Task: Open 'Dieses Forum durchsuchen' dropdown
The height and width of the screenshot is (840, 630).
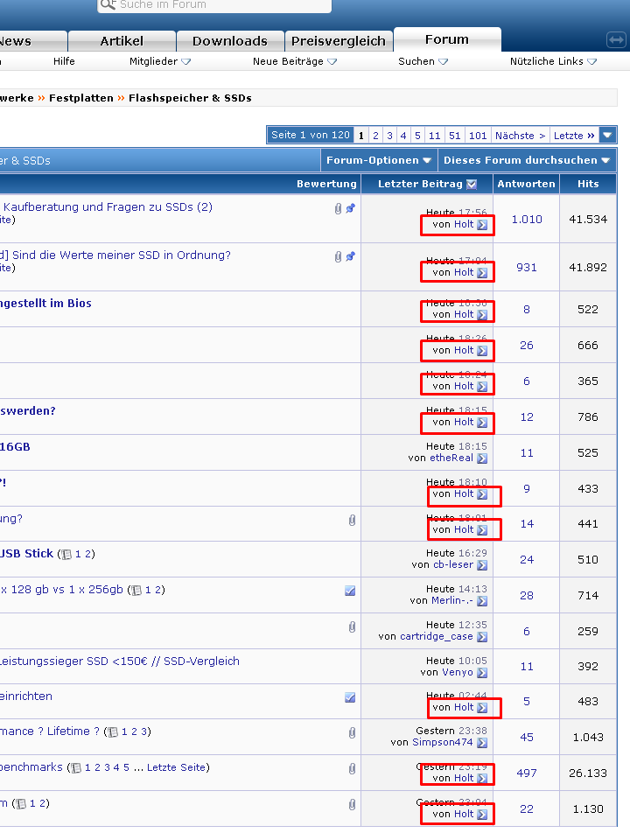Action: click(x=527, y=160)
